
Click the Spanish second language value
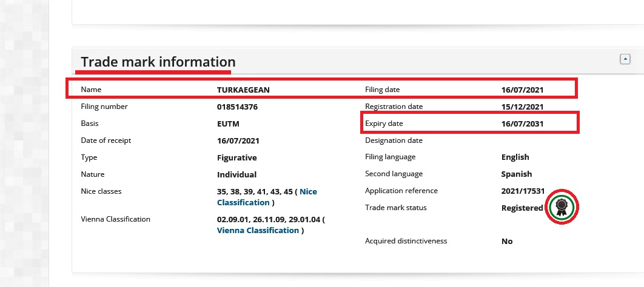[516, 174]
